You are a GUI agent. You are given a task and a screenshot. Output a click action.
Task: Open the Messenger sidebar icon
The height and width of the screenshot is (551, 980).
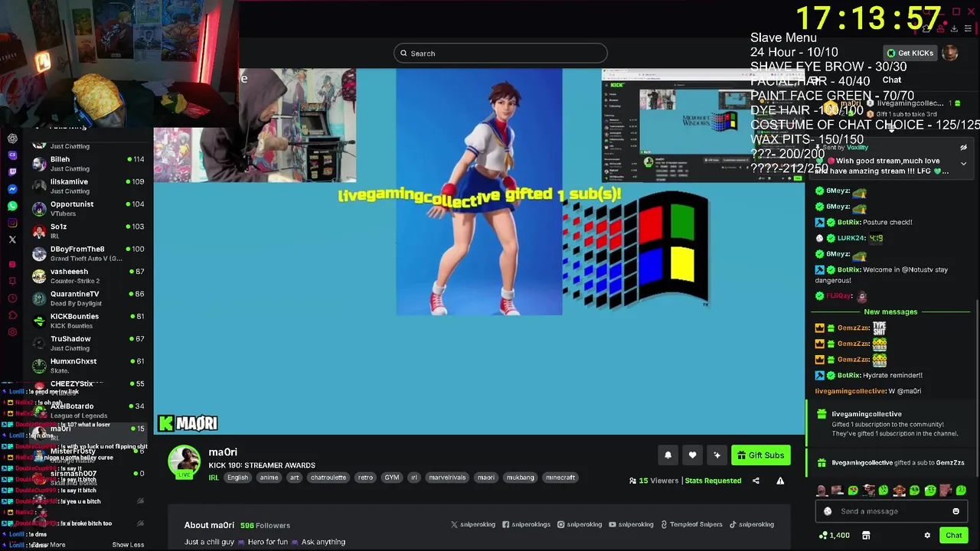pos(12,189)
